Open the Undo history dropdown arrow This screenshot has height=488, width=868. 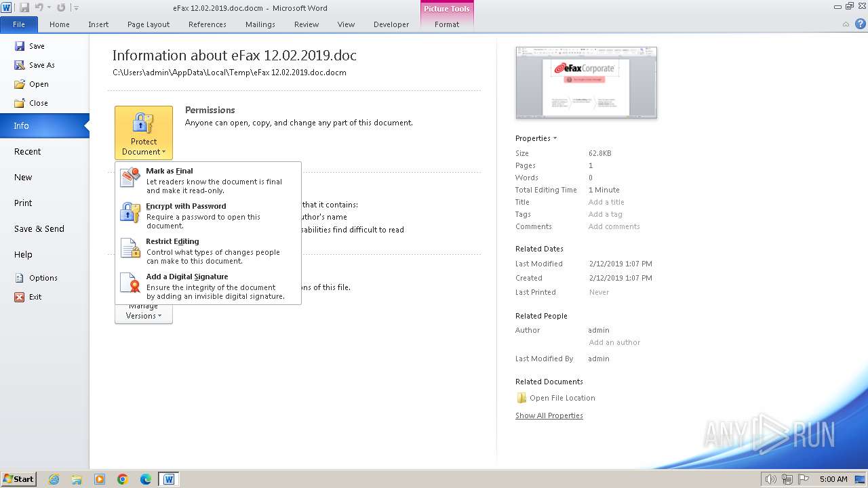coord(49,8)
